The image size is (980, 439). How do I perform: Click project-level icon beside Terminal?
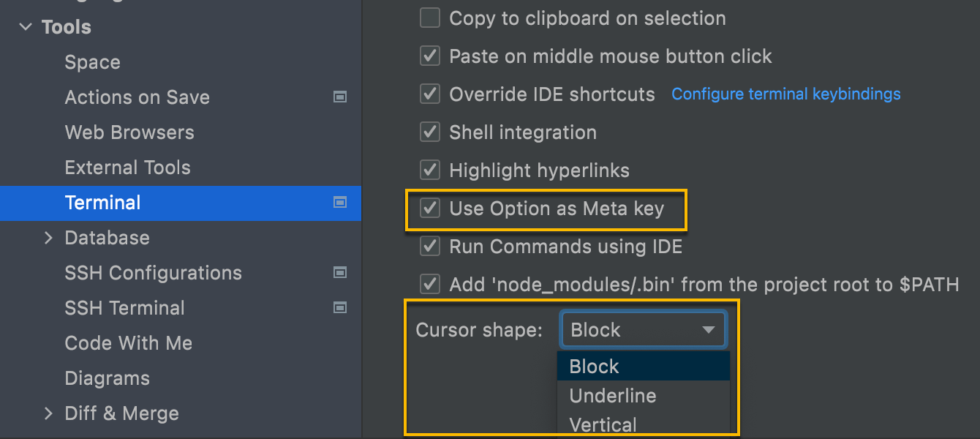(340, 203)
